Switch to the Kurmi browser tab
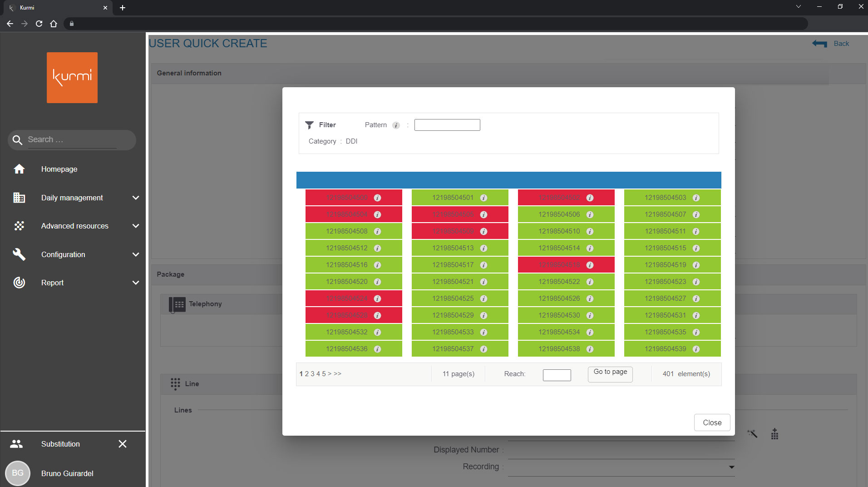 click(58, 8)
